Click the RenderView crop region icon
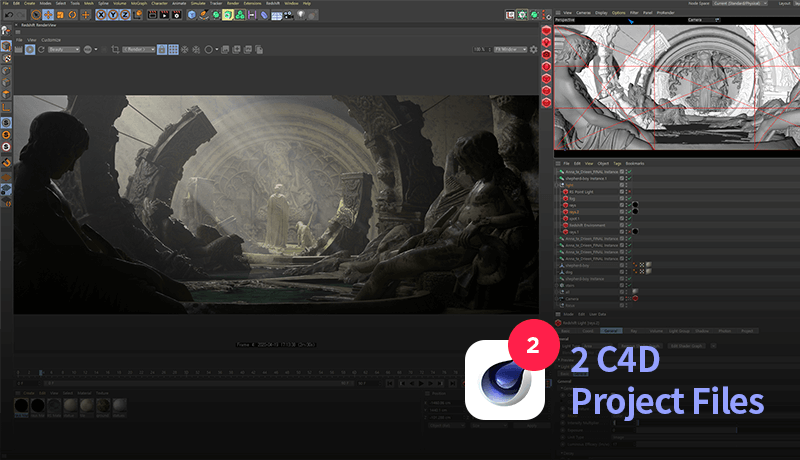This screenshot has width=800, height=460. 115,49
